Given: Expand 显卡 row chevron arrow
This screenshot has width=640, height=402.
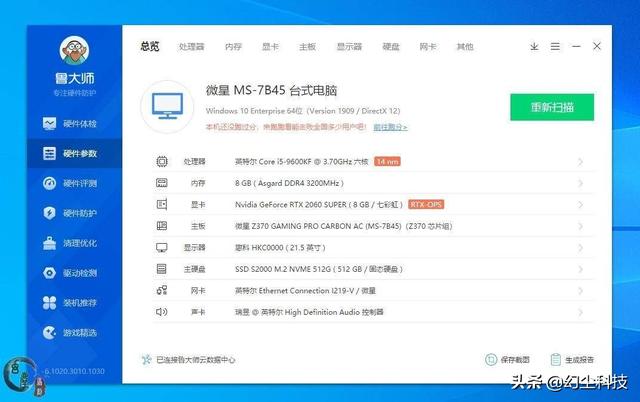Looking at the screenshot, I should pyautogui.click(x=580, y=205).
